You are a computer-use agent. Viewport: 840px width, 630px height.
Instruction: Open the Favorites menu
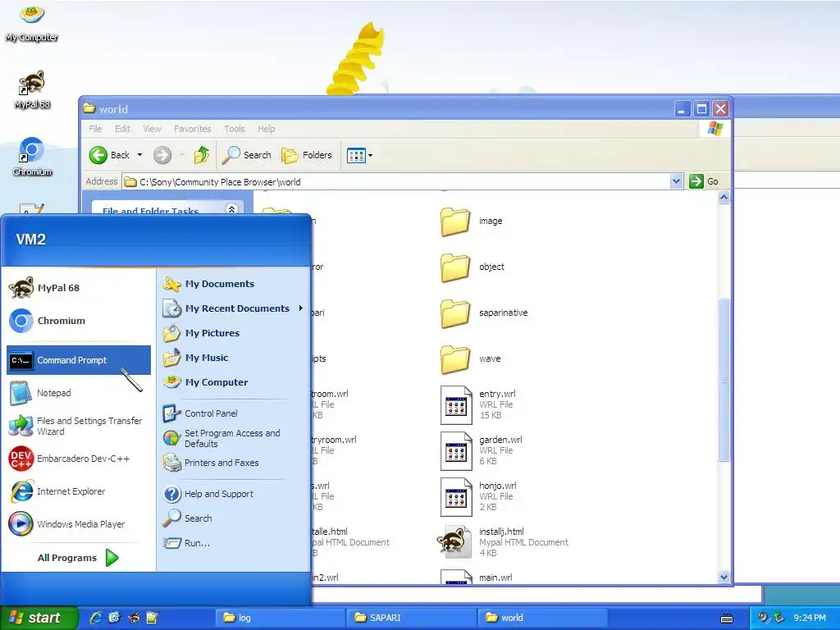(x=192, y=129)
